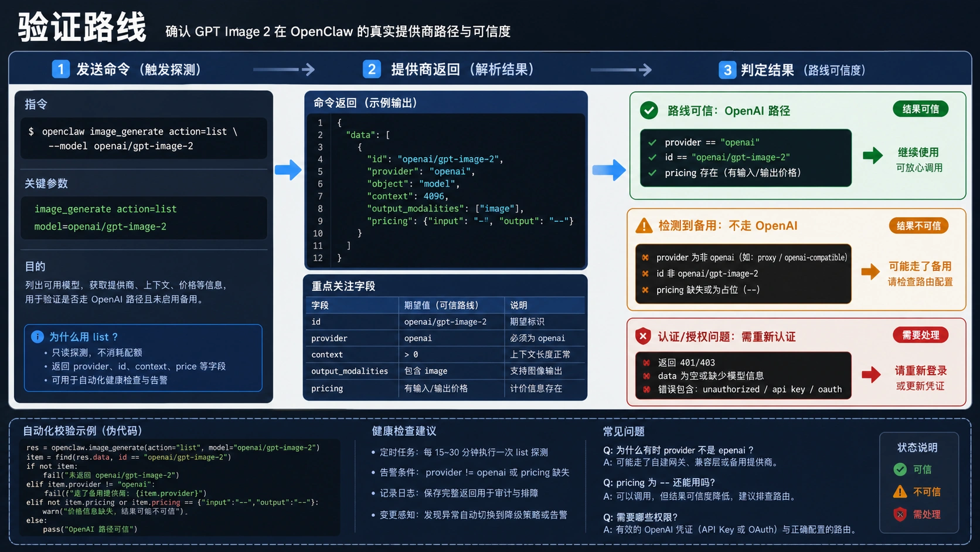The height and width of the screenshot is (552, 980).
Task: Click the 自动化校验示例（伪代码）heading
Action: tap(83, 431)
